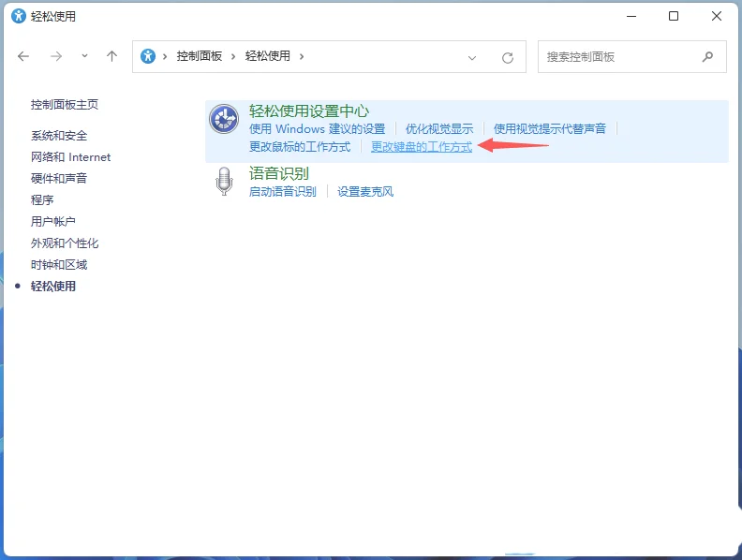Open 网络和 Internet category
This screenshot has width=742, height=560.
[70, 157]
